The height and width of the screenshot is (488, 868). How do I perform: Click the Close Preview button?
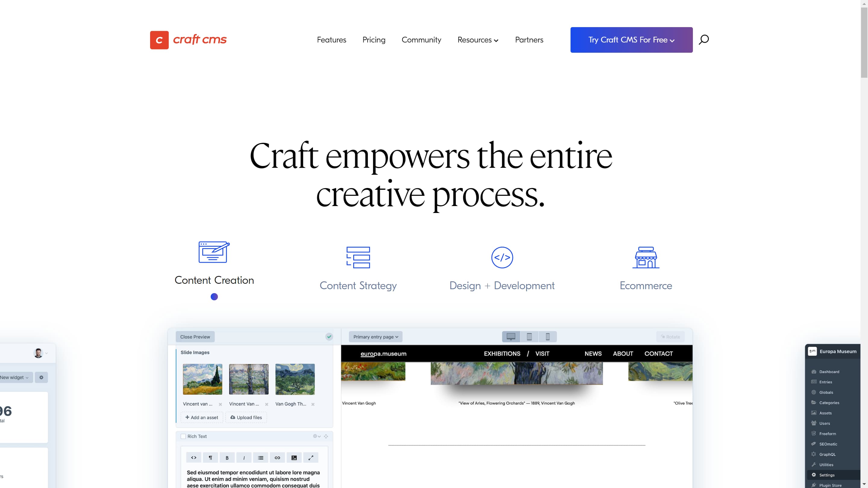tap(195, 336)
